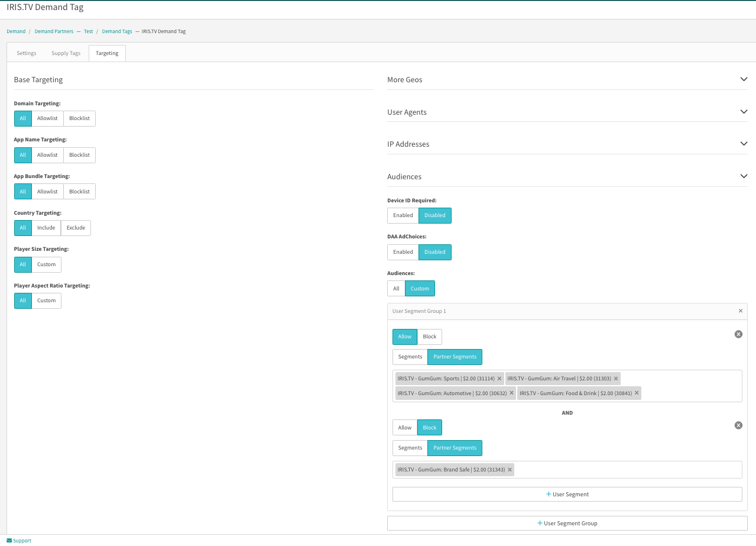Set App Bundle Targeting to All

(23, 192)
